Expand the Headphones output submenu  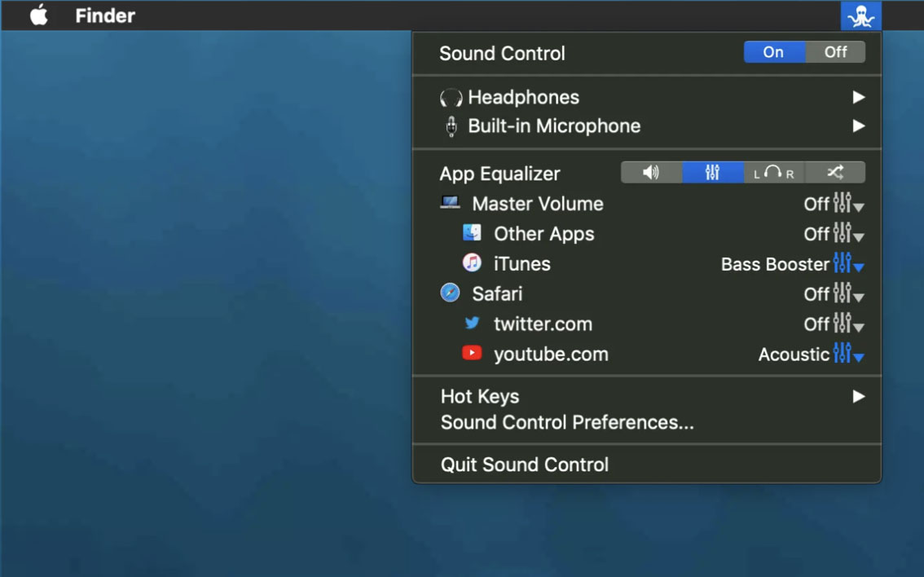pos(858,98)
